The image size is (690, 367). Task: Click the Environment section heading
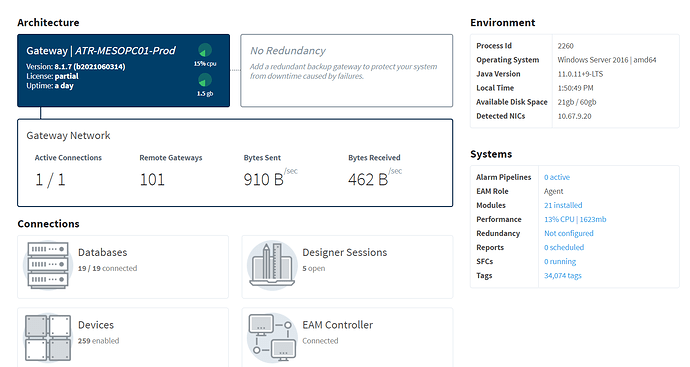(503, 22)
